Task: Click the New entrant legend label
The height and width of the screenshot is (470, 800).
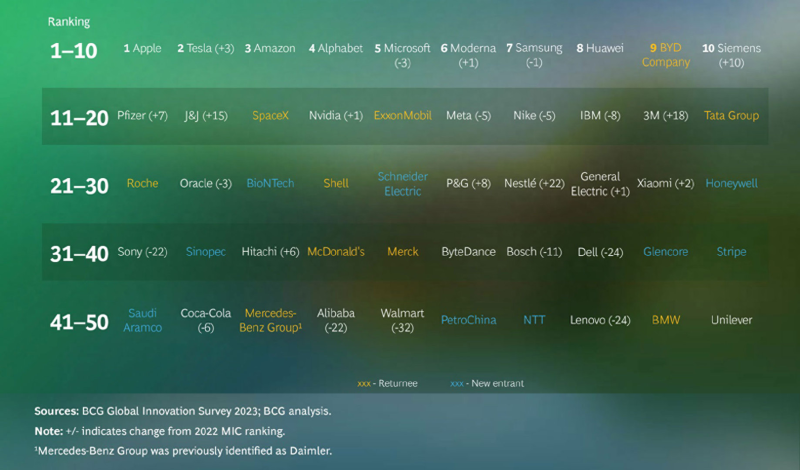Action: [487, 383]
